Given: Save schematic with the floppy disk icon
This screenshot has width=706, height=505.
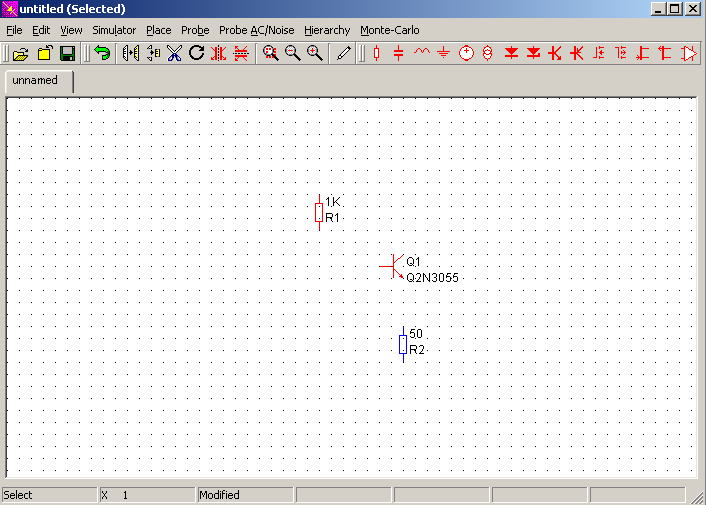Looking at the screenshot, I should (68, 54).
